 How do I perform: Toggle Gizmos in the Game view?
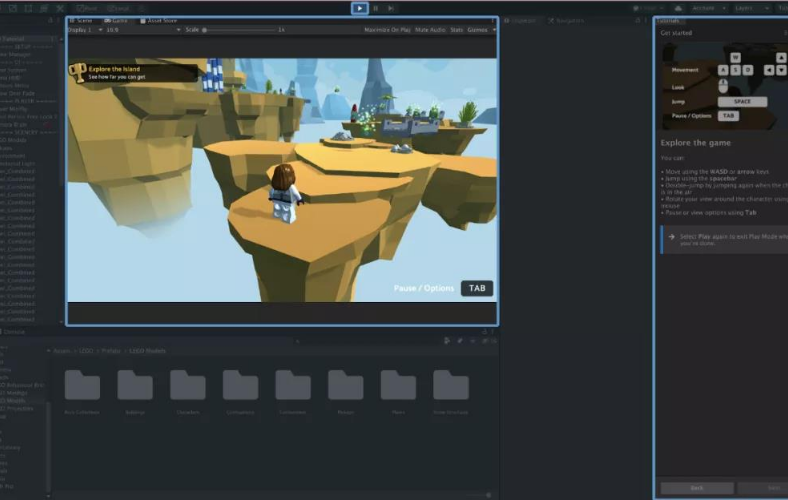coord(477,30)
